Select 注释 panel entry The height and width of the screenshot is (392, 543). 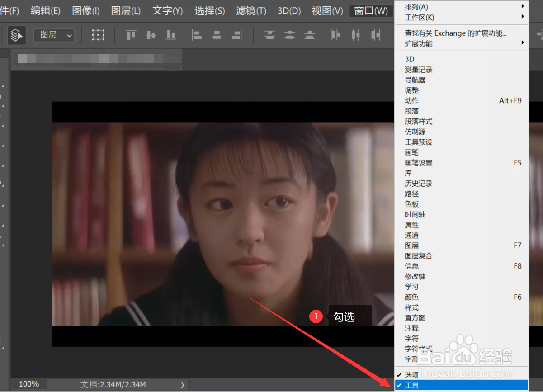click(x=461, y=328)
